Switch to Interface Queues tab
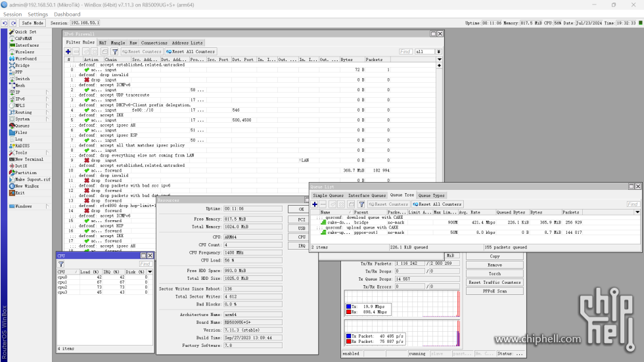Viewport: 644px width, 362px height. tap(367, 195)
